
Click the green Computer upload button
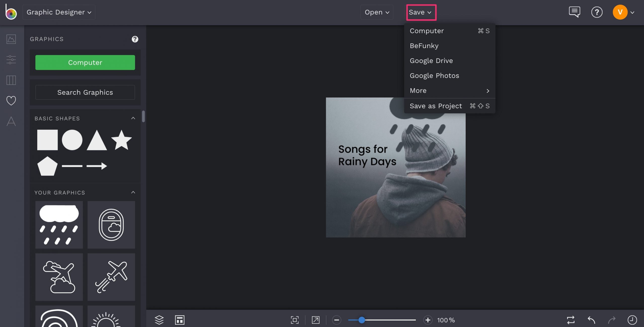click(x=85, y=62)
